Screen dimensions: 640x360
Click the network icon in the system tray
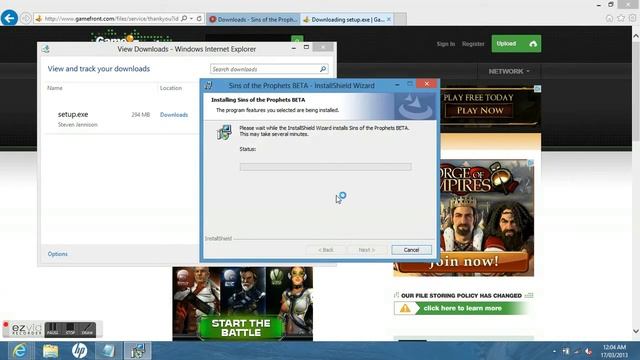coord(577,351)
